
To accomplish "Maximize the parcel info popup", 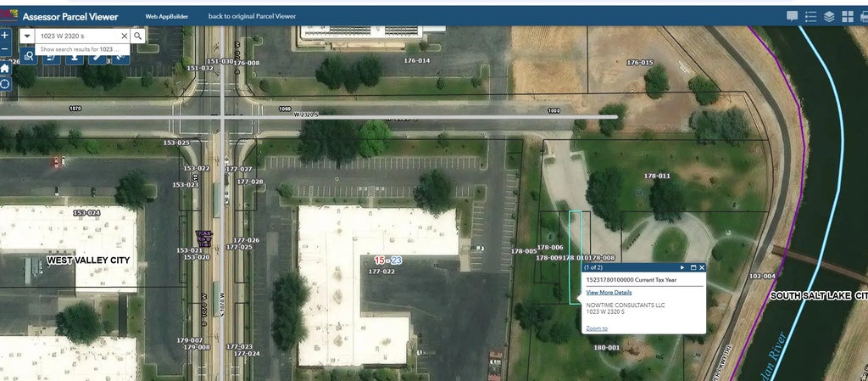I will pos(693,267).
